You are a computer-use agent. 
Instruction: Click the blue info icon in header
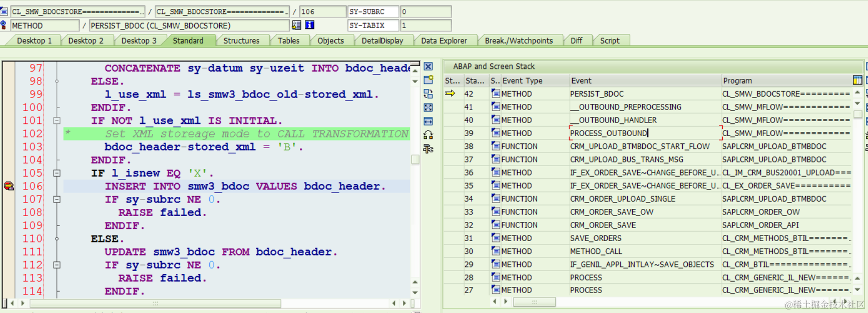[310, 25]
